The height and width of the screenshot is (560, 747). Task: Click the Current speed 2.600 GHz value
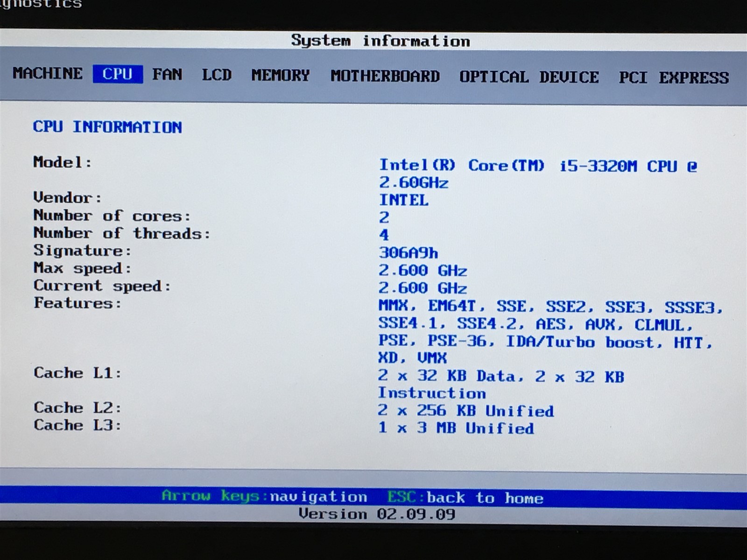(x=423, y=288)
